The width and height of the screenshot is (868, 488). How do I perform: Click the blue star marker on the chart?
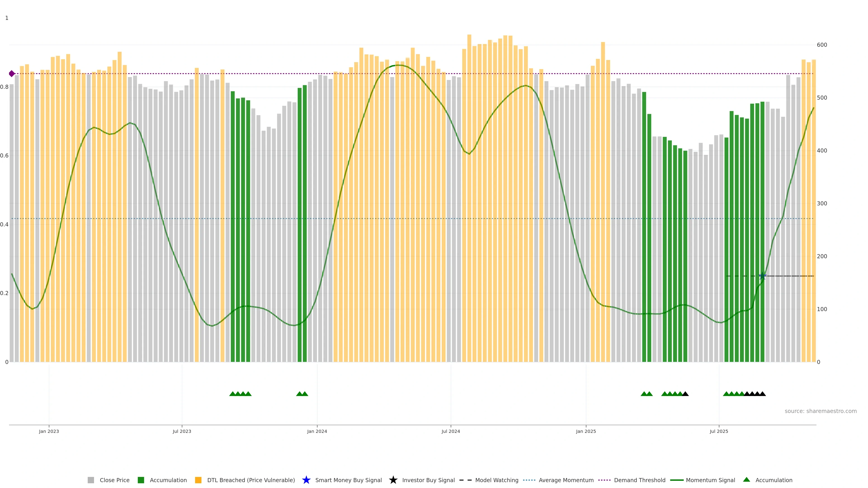tap(762, 276)
